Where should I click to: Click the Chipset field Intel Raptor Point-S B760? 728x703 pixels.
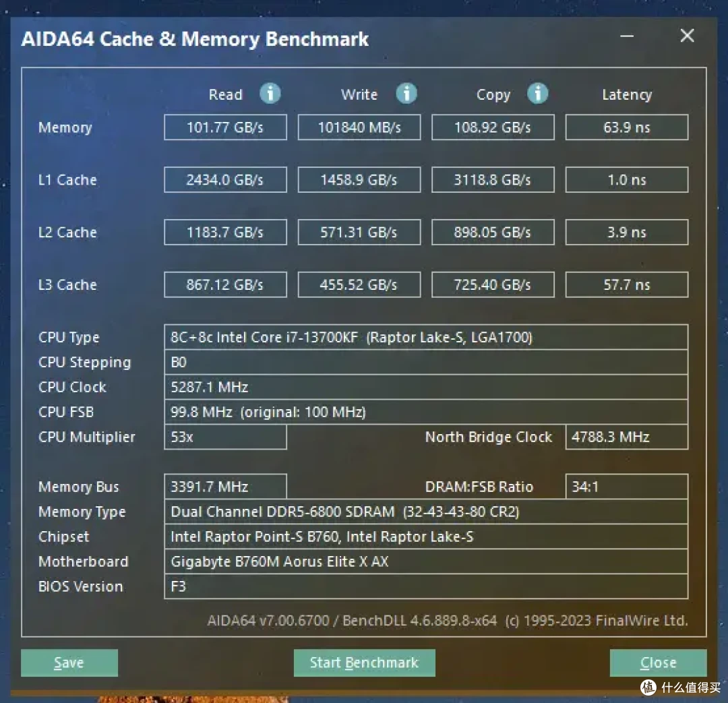[x=426, y=537]
